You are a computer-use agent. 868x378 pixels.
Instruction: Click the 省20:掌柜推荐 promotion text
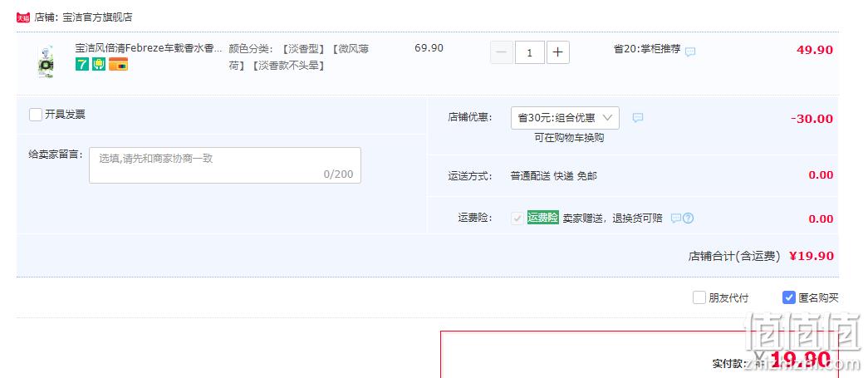pyautogui.click(x=647, y=49)
